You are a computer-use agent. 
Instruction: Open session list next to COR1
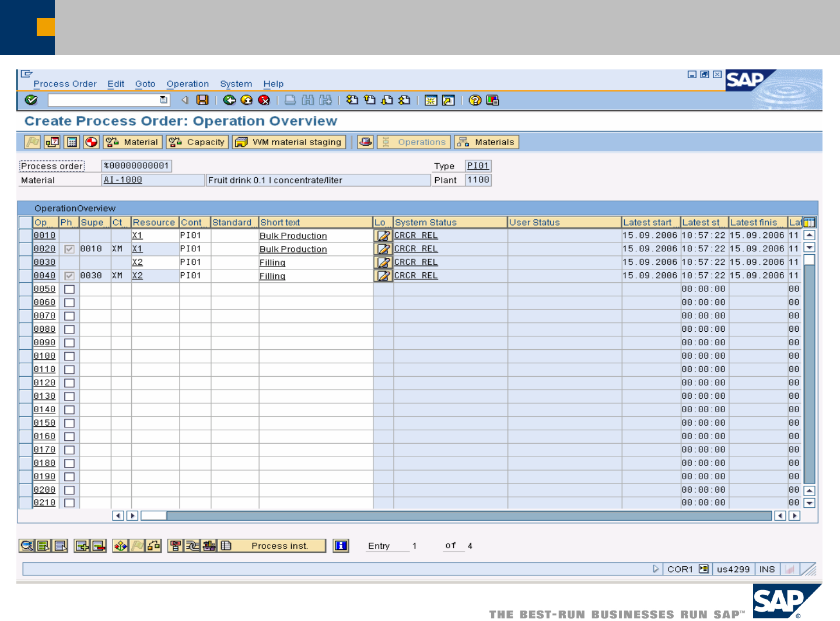click(x=703, y=569)
